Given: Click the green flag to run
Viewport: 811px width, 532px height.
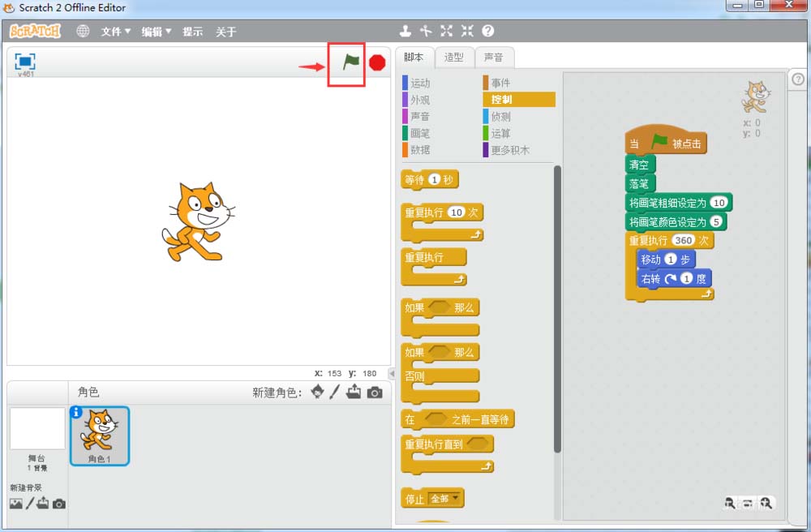Looking at the screenshot, I should coord(350,62).
